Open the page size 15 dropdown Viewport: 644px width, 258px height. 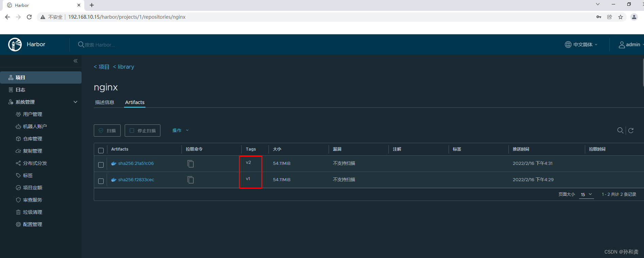click(587, 194)
